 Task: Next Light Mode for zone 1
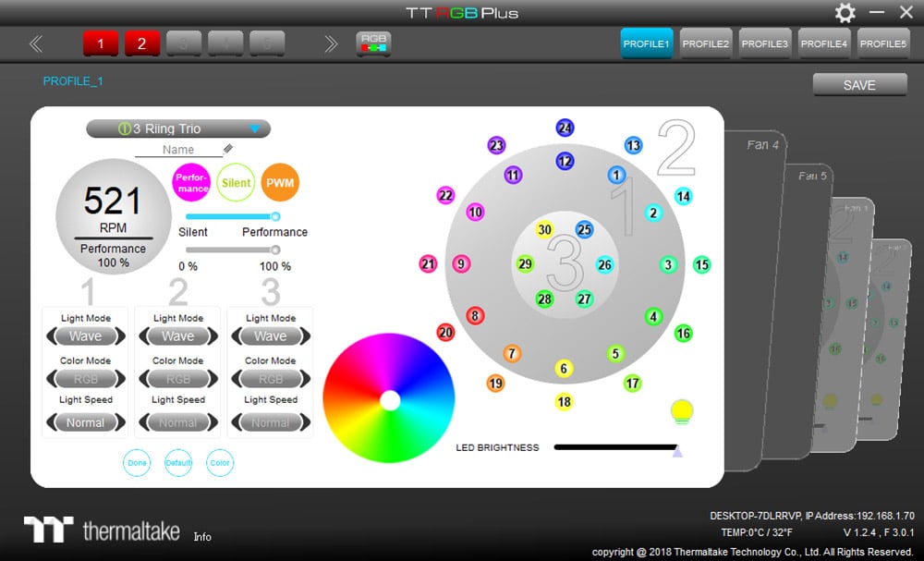[120, 336]
